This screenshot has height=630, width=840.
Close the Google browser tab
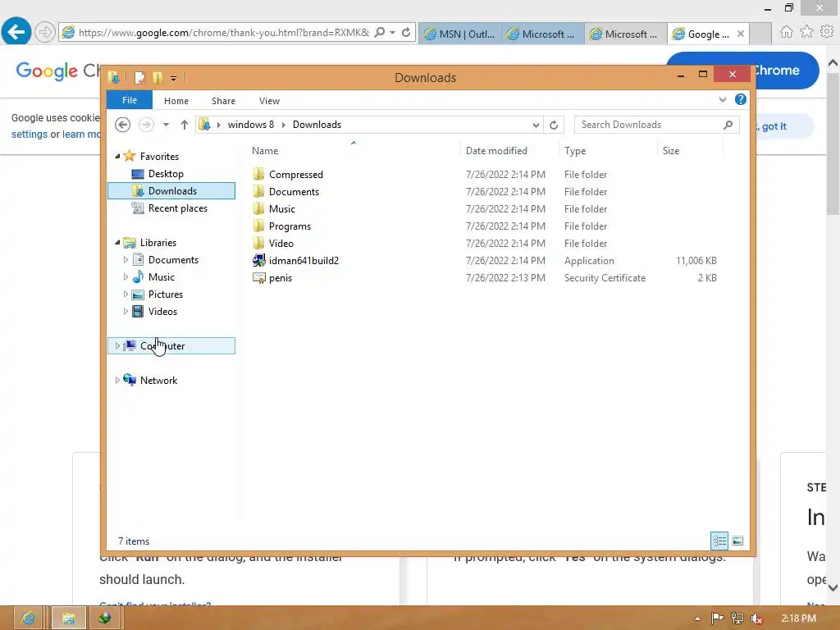coord(741,34)
